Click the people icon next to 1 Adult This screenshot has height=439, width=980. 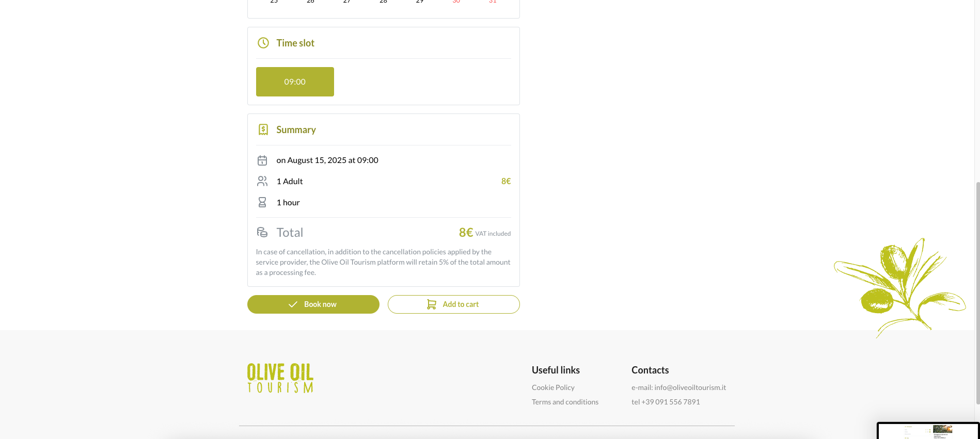[262, 181]
